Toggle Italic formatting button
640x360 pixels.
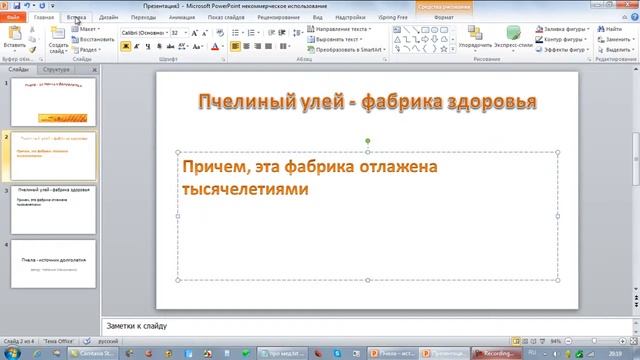coord(137,47)
